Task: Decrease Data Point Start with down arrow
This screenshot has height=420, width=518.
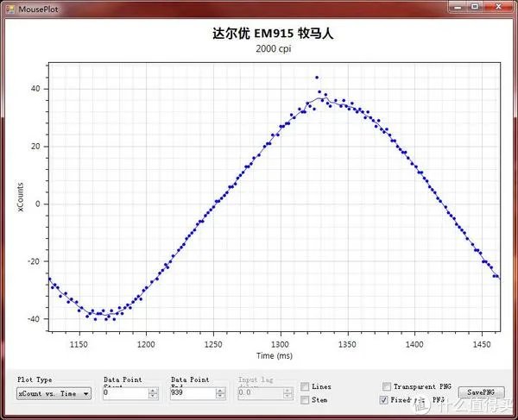Action: tap(154, 396)
